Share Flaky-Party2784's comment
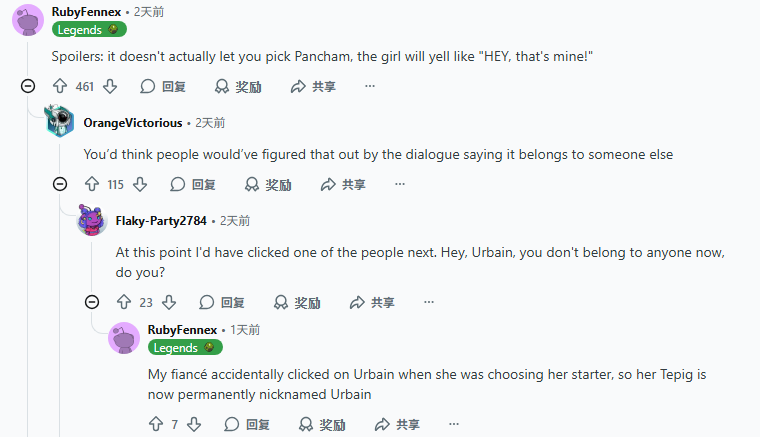Viewport: 760px width, 437px height. (372, 302)
